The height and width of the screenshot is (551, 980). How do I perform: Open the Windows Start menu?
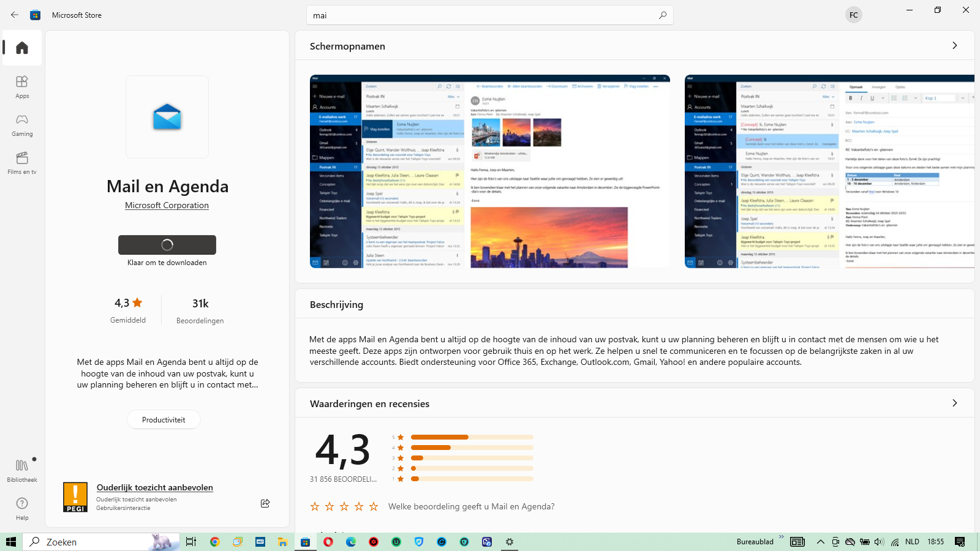pos(11,542)
